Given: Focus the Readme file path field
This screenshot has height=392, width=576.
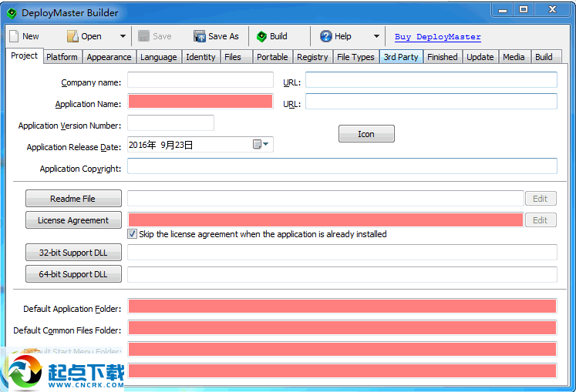Looking at the screenshot, I should (x=325, y=199).
